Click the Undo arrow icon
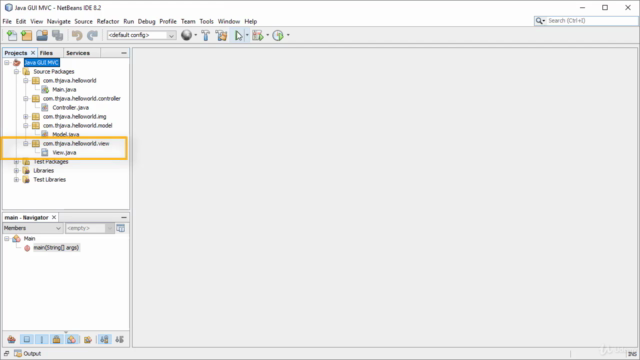Viewport: 640px width, 360px height. 77,36
